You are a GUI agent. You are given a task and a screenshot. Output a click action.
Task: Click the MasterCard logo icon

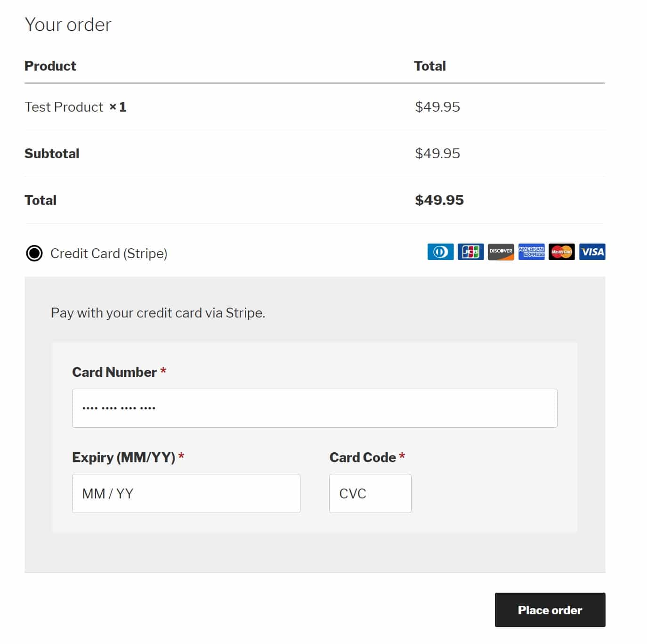(x=561, y=252)
